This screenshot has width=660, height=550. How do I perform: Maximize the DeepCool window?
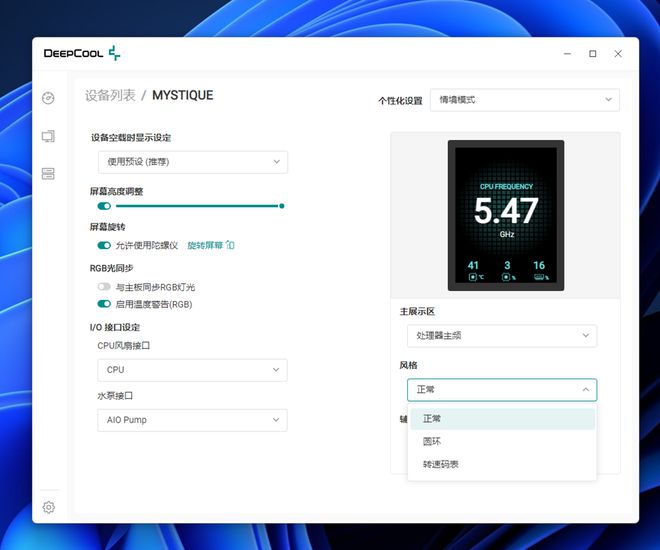[593, 53]
